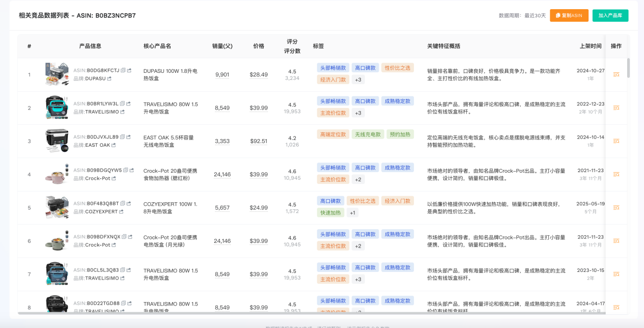The width and height of the screenshot is (644, 328).
Task: Copy ASIN B0CL5L3Q83 using its copy icon
Action: point(122,269)
